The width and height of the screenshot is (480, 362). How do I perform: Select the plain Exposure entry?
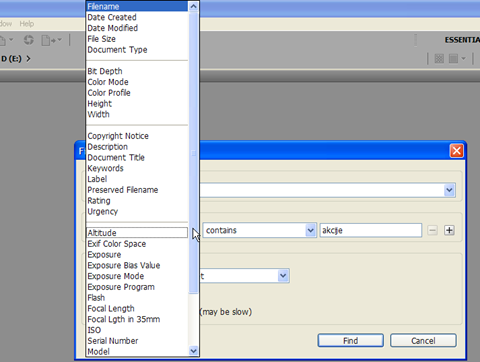(137, 255)
